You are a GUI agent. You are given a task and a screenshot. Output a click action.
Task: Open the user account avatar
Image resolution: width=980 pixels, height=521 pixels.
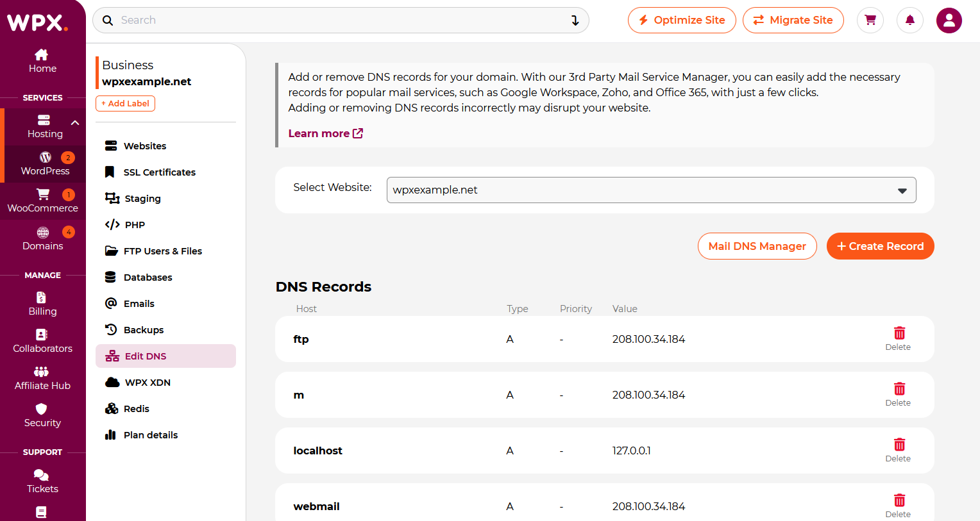tap(949, 21)
